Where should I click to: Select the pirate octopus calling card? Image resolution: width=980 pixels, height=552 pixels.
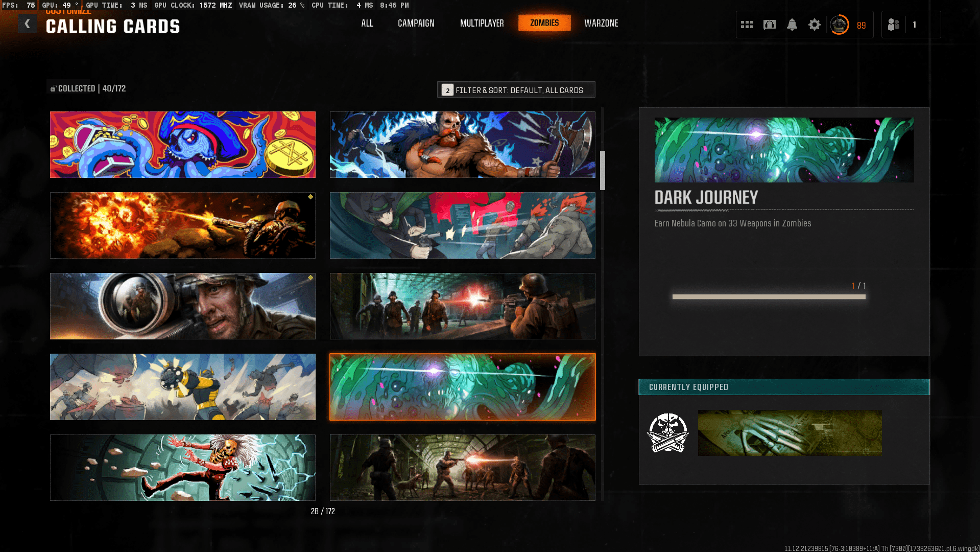(182, 145)
